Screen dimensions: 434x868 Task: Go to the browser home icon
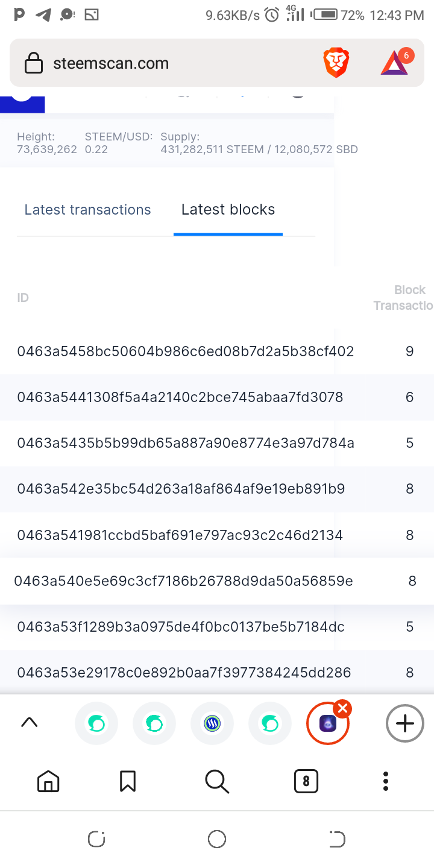coord(48,781)
